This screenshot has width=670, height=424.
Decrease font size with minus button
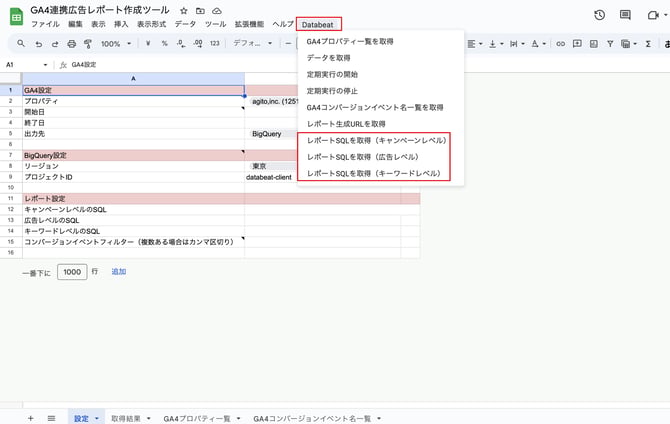(288, 44)
